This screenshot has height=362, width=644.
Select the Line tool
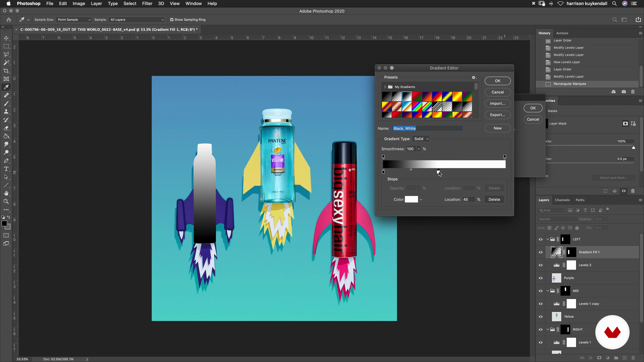click(x=6, y=185)
